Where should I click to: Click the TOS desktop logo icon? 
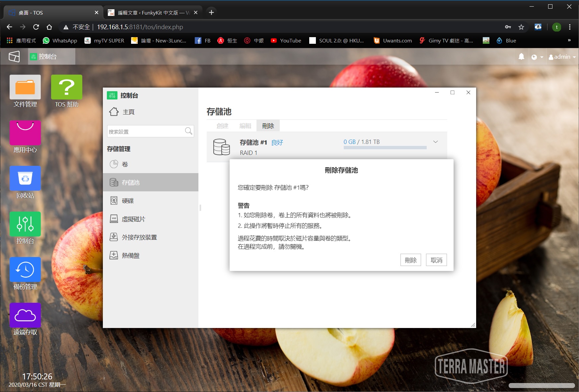14,57
